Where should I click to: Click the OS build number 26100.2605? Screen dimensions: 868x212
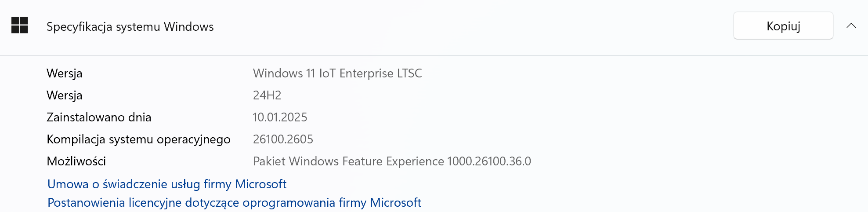tap(283, 139)
